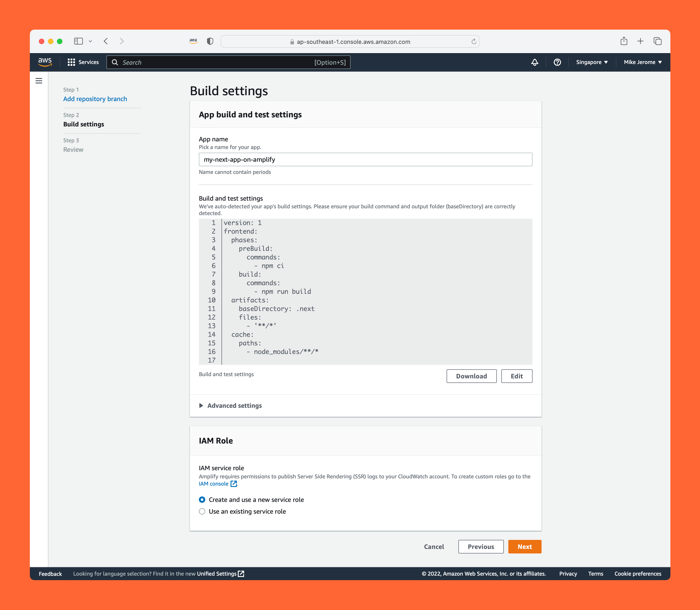Open the Singapore region dropdown
This screenshot has width=700, height=610.
592,62
